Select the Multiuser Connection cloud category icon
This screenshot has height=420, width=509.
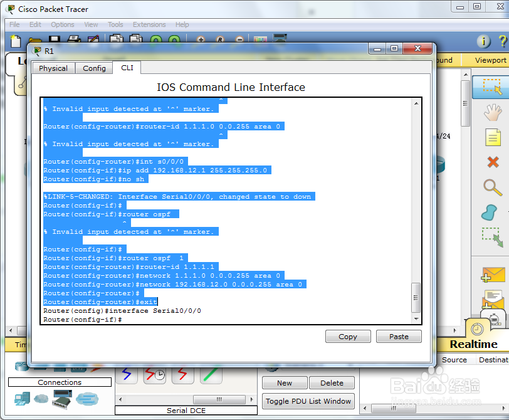[x=87, y=399]
